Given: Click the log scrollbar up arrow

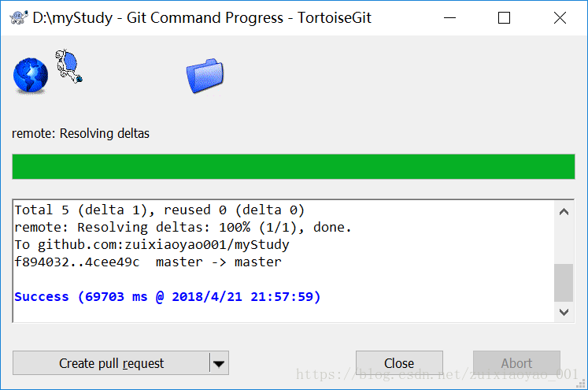Looking at the screenshot, I should click(x=564, y=212).
